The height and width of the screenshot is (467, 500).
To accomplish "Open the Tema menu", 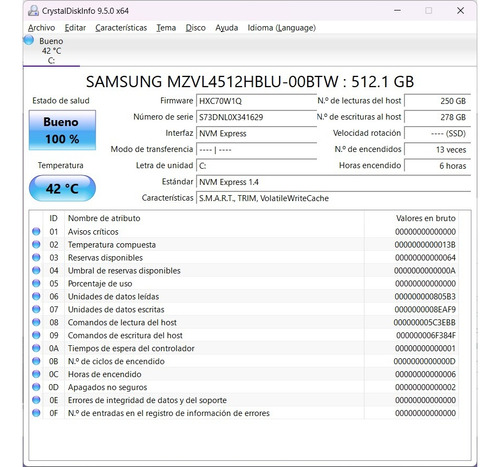I will point(166,28).
